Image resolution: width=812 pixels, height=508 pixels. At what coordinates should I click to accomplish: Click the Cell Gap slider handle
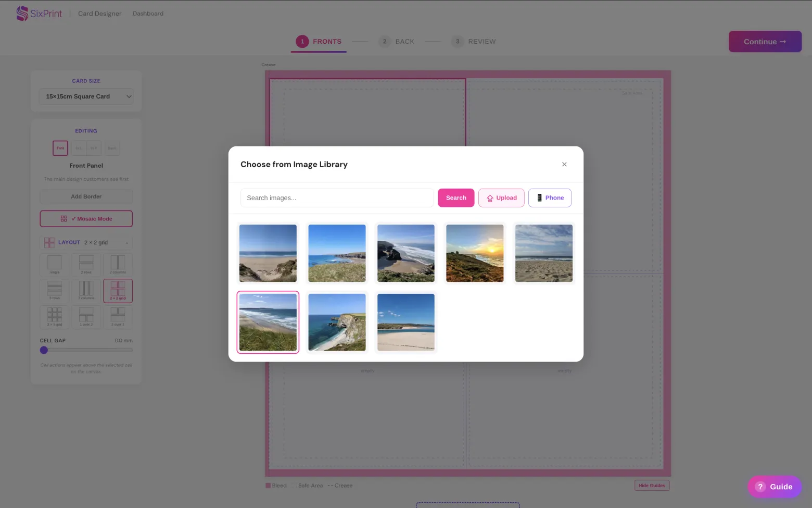pos(44,350)
